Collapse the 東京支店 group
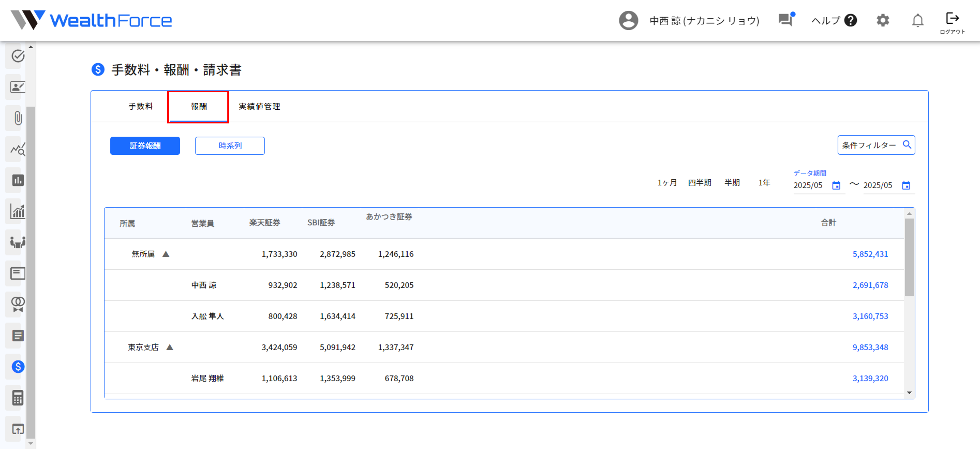 click(170, 347)
